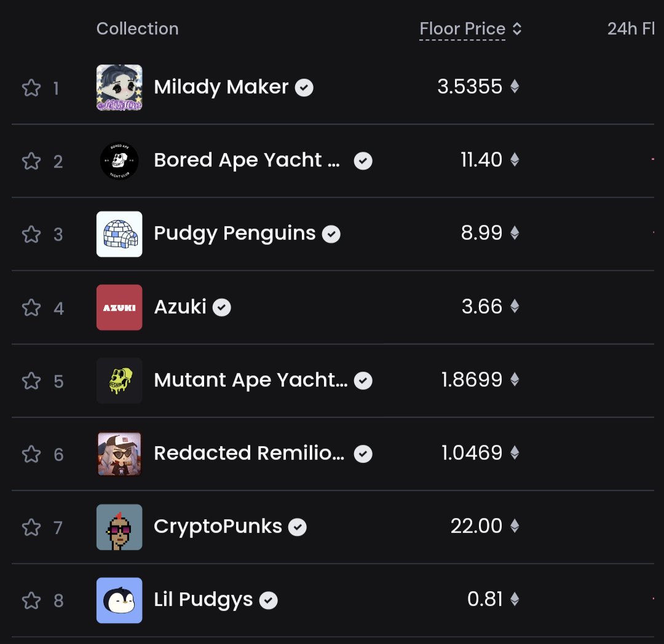Favorite Milady Maker with its star icon
Viewport: 664px width, 644px height.
click(31, 88)
